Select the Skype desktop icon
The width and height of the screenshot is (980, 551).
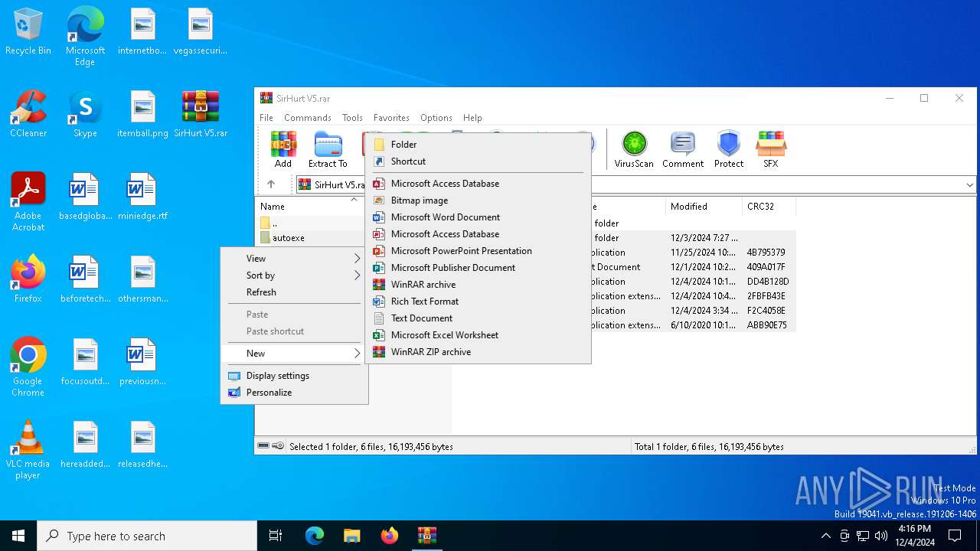[x=85, y=114]
